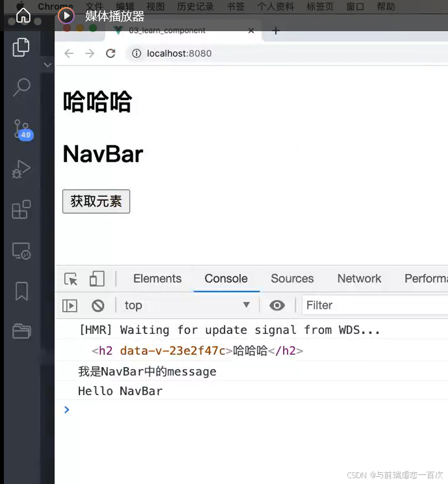Click the NavBar page heading
Image resolution: width=448 pixels, height=484 pixels.
103,154
